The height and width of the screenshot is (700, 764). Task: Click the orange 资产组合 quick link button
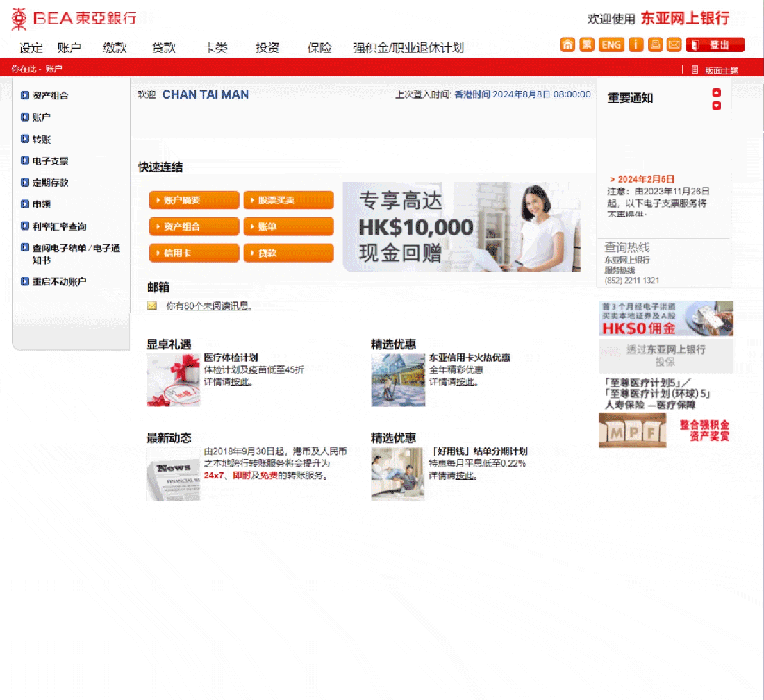click(x=194, y=226)
